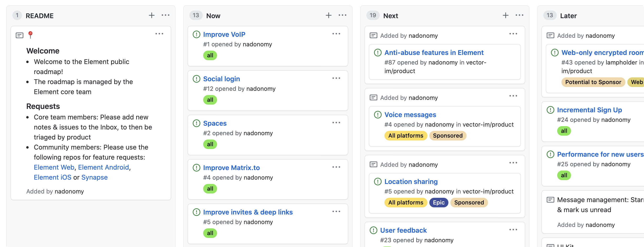Open the Incremental Sign Up issue

tap(589, 110)
